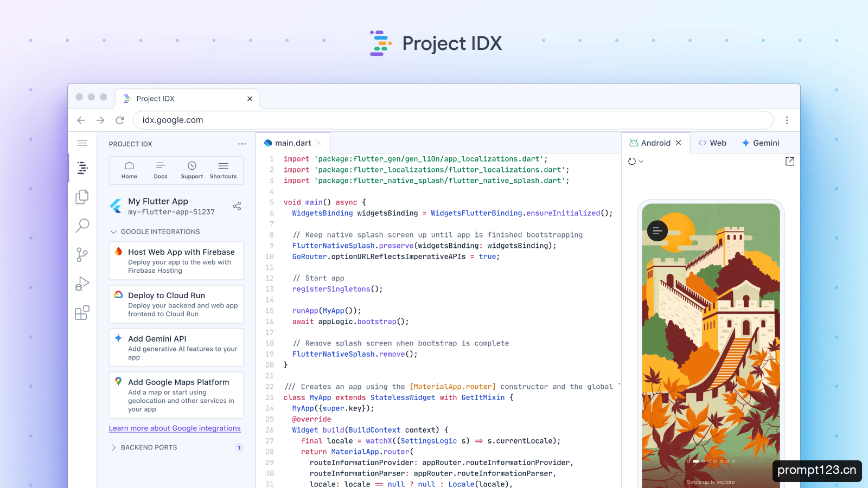The height and width of the screenshot is (488, 868).
Task: Click the share icon for My Flutter App
Action: coord(237,206)
